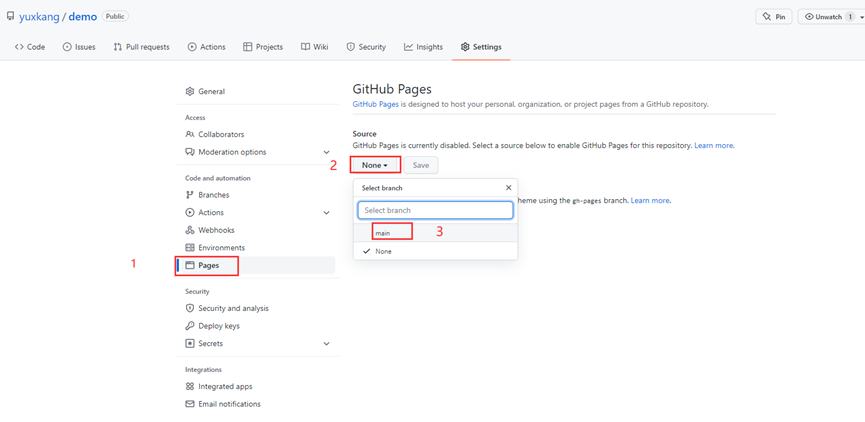This screenshot has height=422, width=865.
Task: Click the Environments server icon
Action: click(x=190, y=248)
